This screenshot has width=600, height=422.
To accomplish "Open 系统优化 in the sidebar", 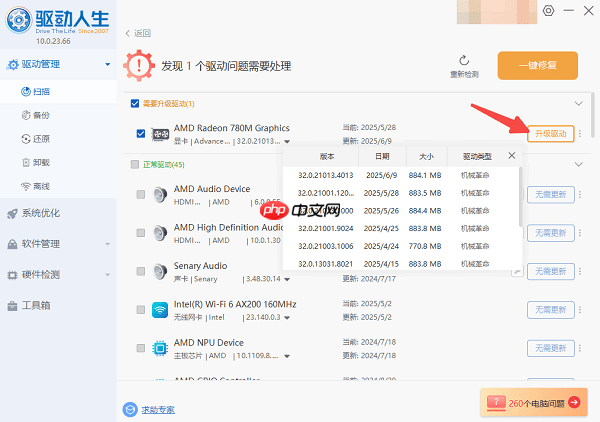I will (x=58, y=213).
